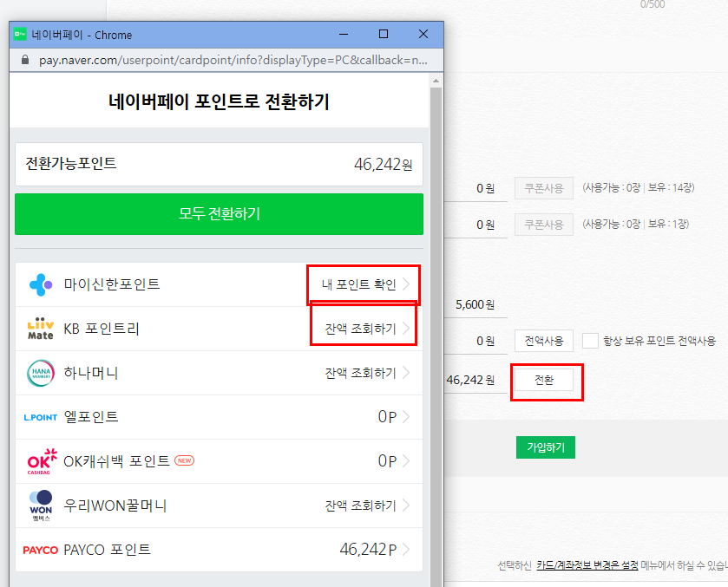Click the padlock icon in address bar
Image resolution: width=728 pixels, height=587 pixels.
(25, 60)
